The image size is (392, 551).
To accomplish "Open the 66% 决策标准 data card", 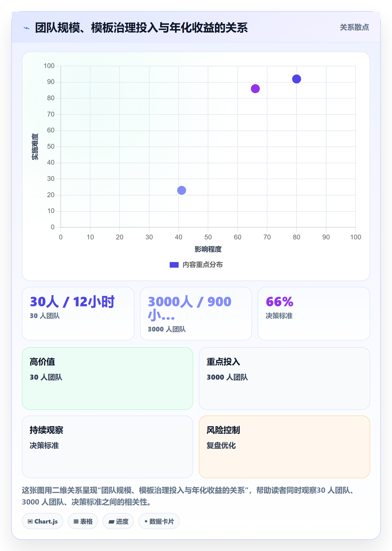I will [314, 314].
